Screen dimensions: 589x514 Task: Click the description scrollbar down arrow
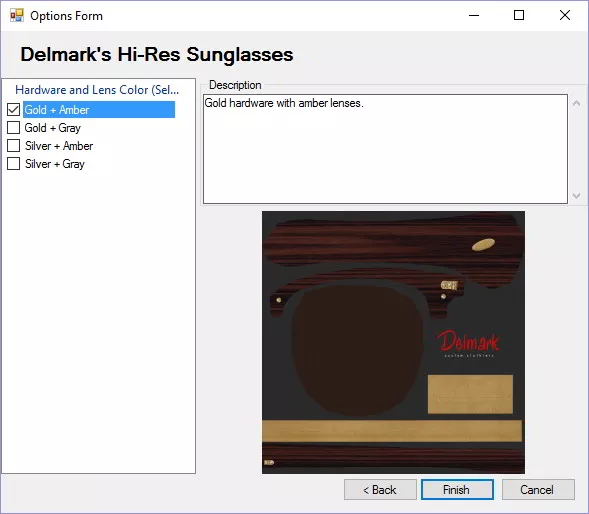576,196
